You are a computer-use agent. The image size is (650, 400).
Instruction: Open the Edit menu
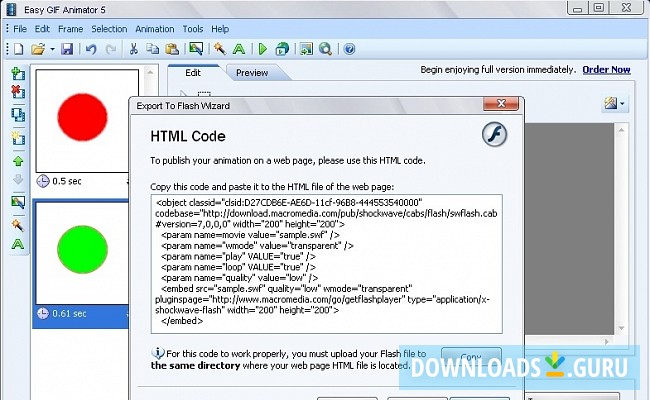click(x=42, y=29)
